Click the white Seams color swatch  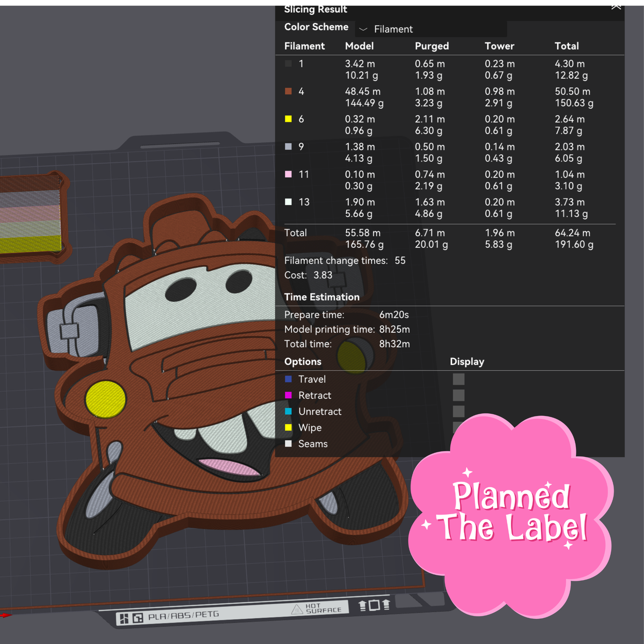tap(288, 444)
